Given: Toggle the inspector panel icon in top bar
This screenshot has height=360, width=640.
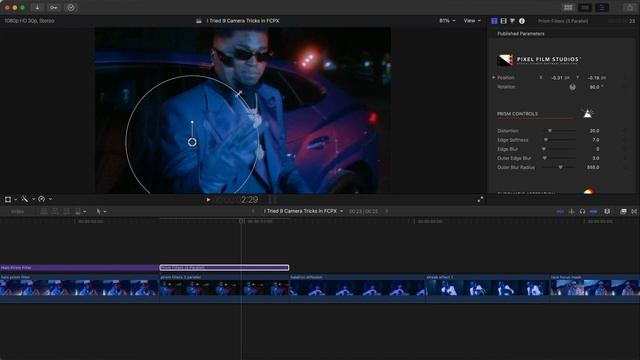Looking at the screenshot, I should (x=602, y=7).
